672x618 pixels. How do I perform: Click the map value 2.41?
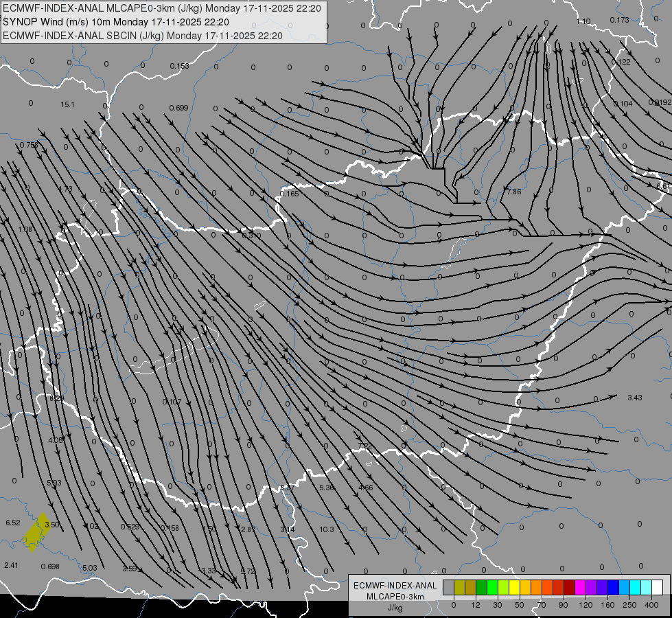point(11,565)
